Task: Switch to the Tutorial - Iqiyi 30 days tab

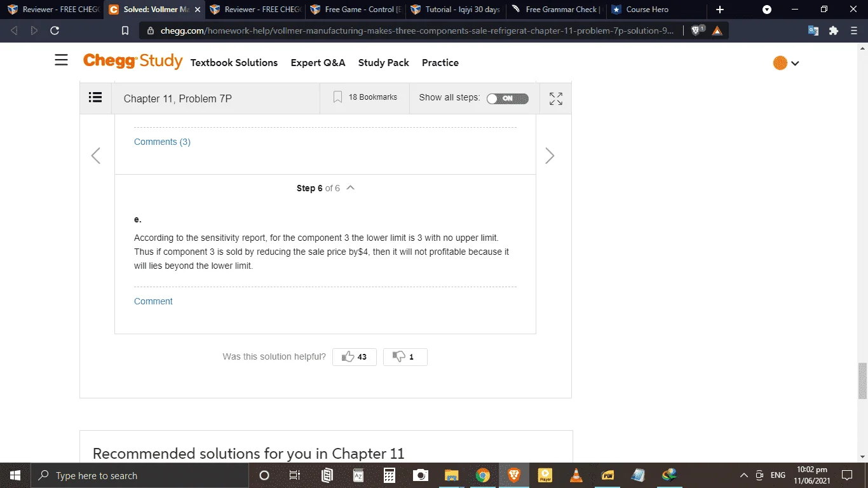Action: click(x=456, y=10)
